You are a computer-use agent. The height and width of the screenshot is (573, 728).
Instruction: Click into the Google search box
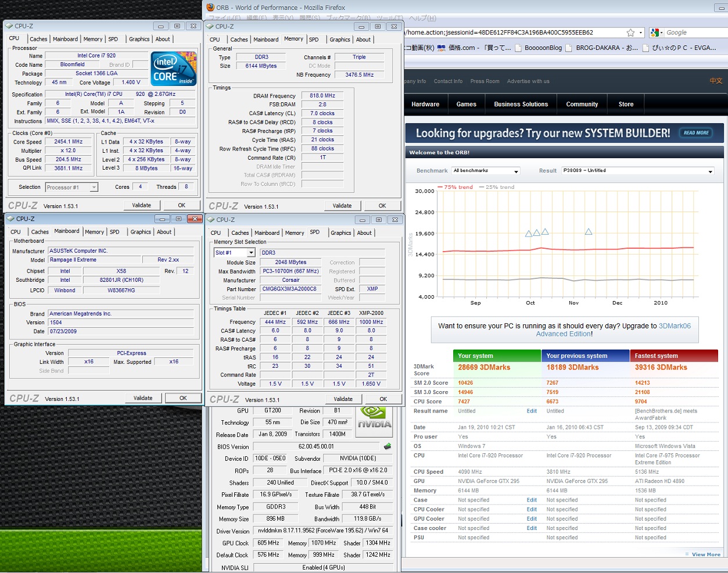(x=695, y=33)
